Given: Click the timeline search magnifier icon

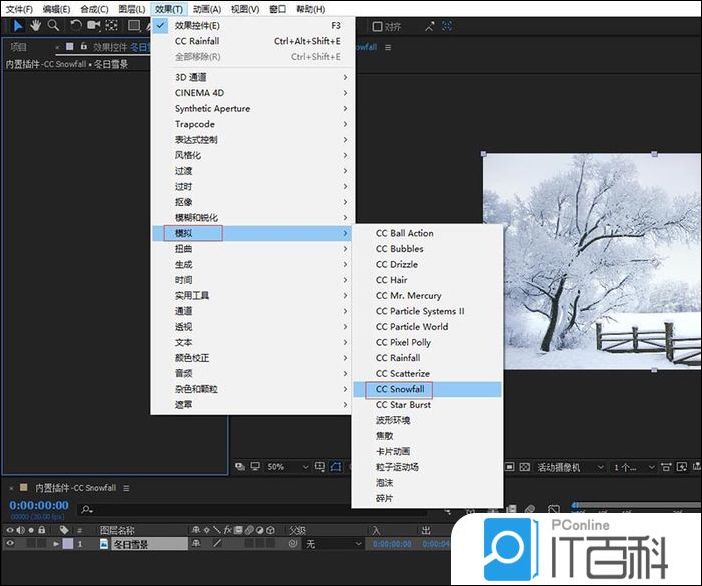Looking at the screenshot, I should (86, 509).
